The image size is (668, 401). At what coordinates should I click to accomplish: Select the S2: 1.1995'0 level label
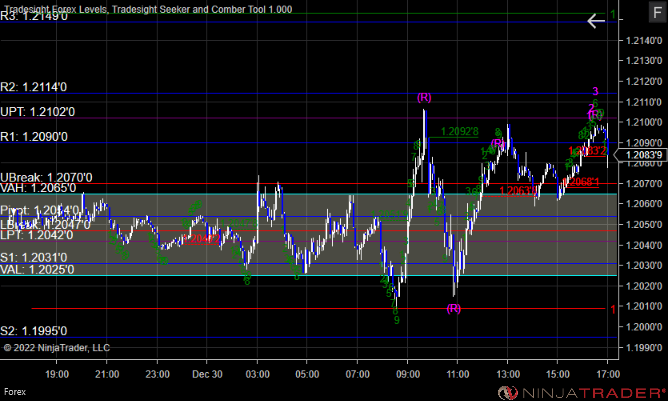pyautogui.click(x=34, y=331)
